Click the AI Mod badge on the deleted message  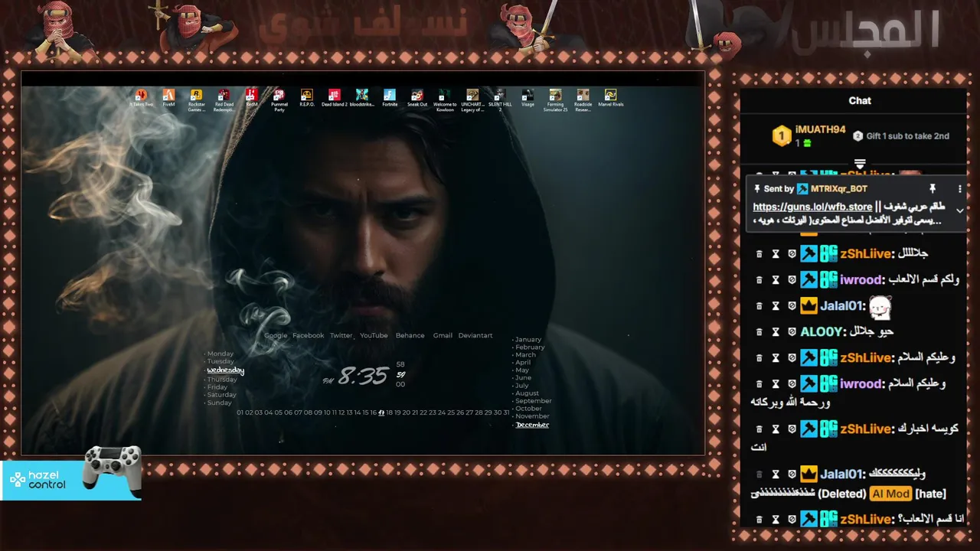click(x=890, y=494)
